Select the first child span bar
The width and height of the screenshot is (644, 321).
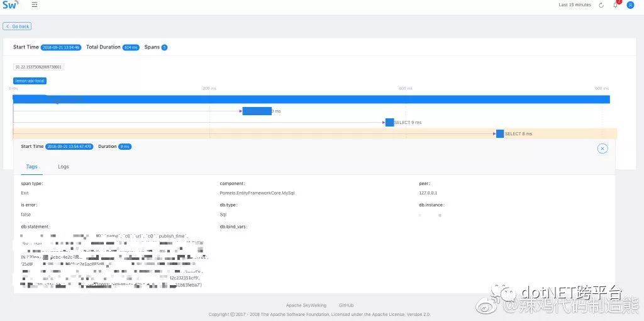coord(257,111)
